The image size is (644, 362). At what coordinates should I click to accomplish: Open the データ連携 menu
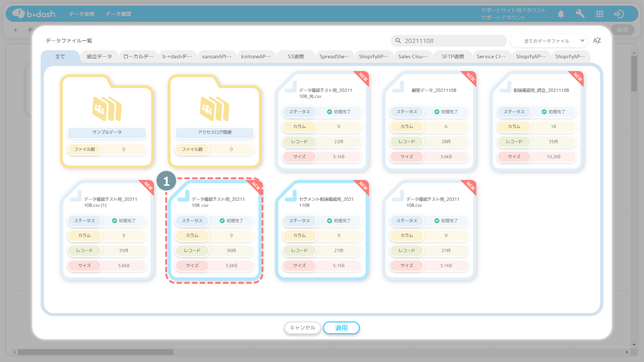(x=82, y=14)
